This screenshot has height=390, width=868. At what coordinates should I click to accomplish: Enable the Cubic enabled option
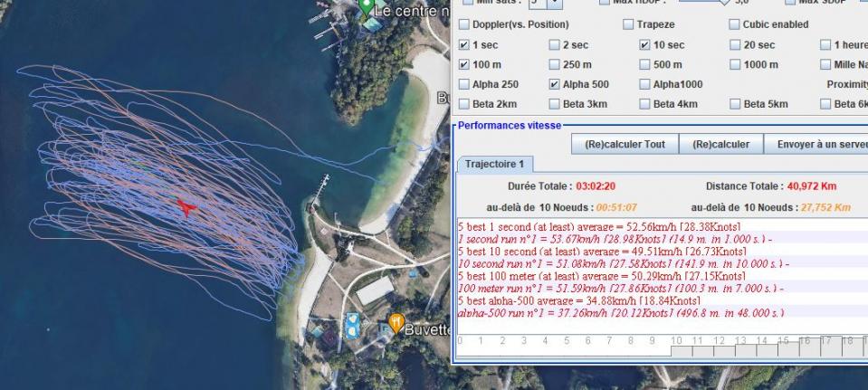point(734,25)
